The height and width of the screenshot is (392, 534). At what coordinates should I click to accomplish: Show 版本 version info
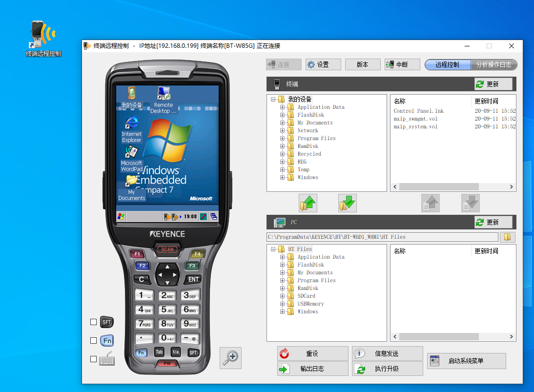click(x=363, y=64)
